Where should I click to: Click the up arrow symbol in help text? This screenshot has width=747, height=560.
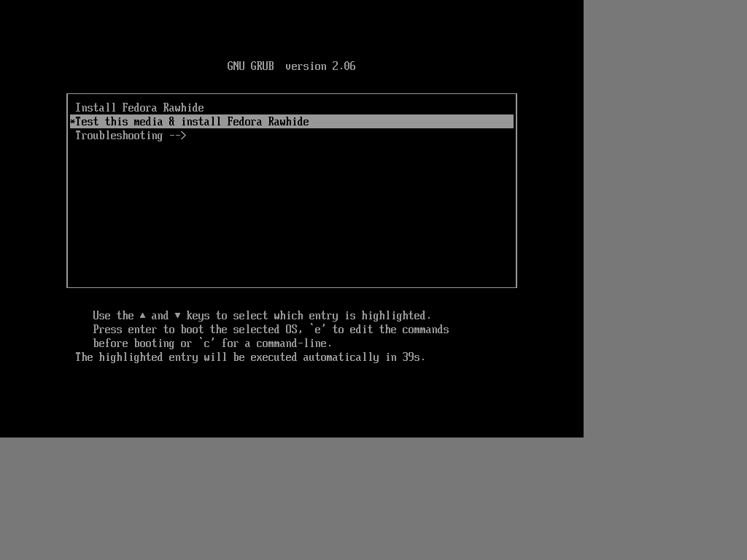click(x=142, y=315)
